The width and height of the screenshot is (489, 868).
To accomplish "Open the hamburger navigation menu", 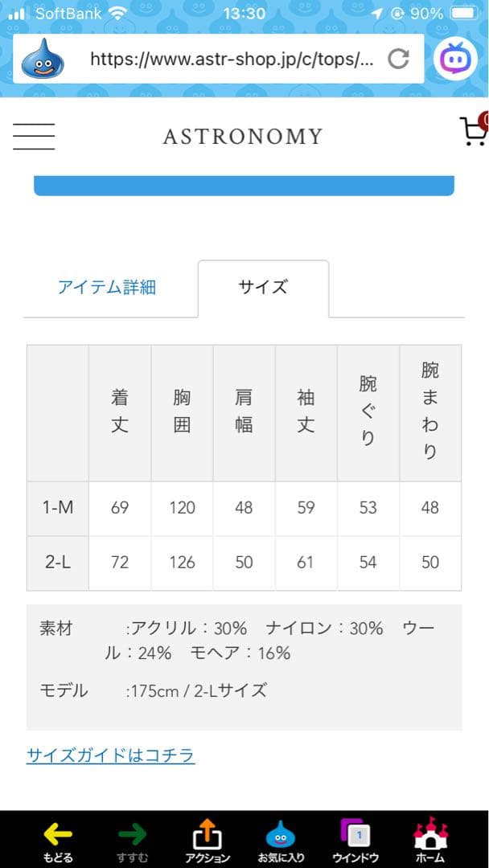I will click(x=34, y=136).
